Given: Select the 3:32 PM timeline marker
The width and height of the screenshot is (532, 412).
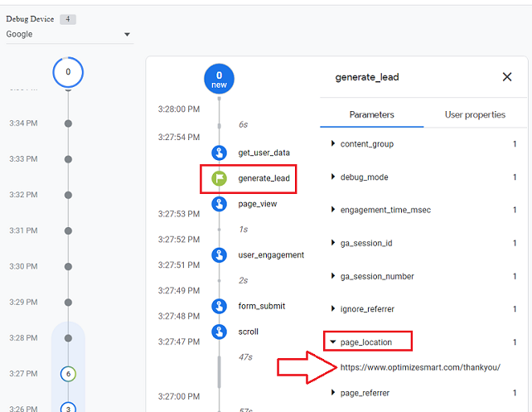Looking at the screenshot, I should tap(68, 195).
